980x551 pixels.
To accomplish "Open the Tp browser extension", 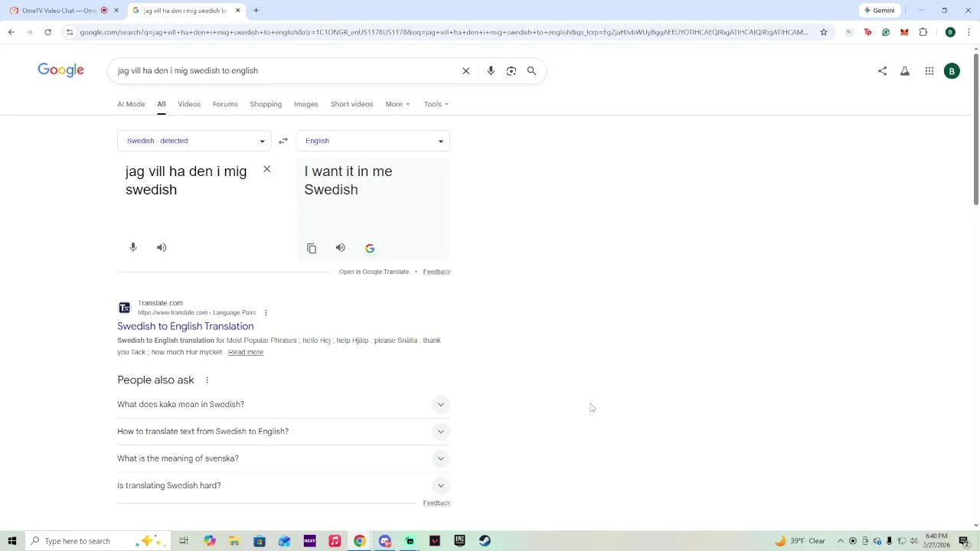I will point(867,32).
